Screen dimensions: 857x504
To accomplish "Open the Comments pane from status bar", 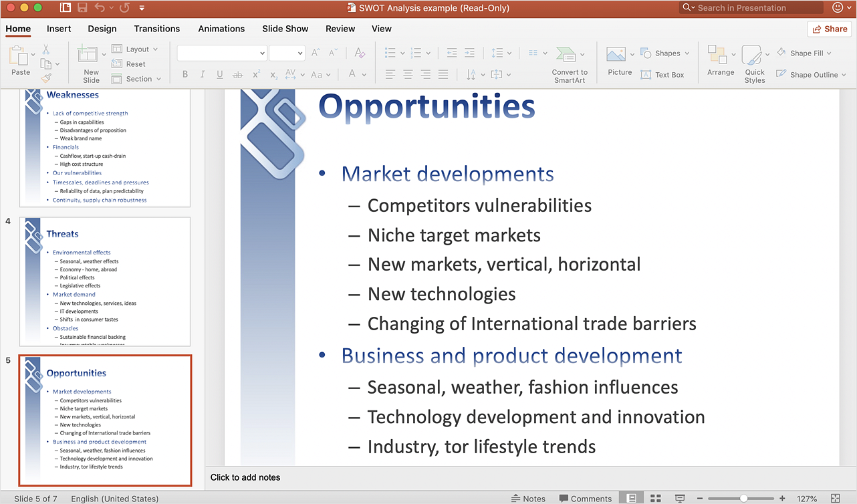I will pyautogui.click(x=585, y=499).
